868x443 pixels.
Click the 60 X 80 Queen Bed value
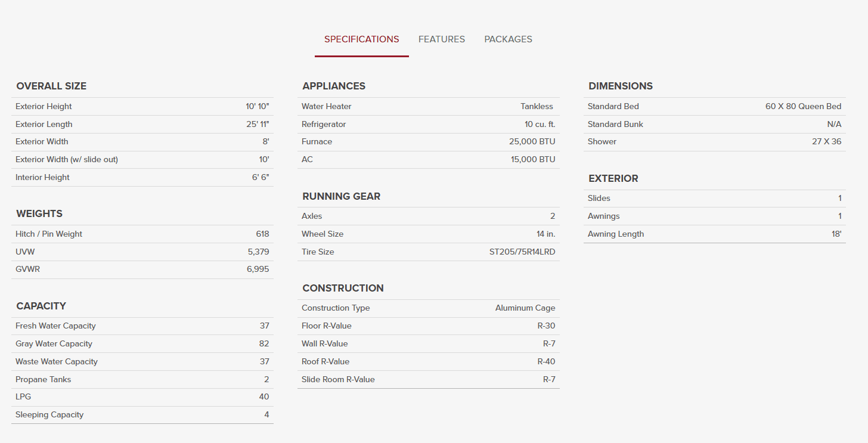(803, 106)
